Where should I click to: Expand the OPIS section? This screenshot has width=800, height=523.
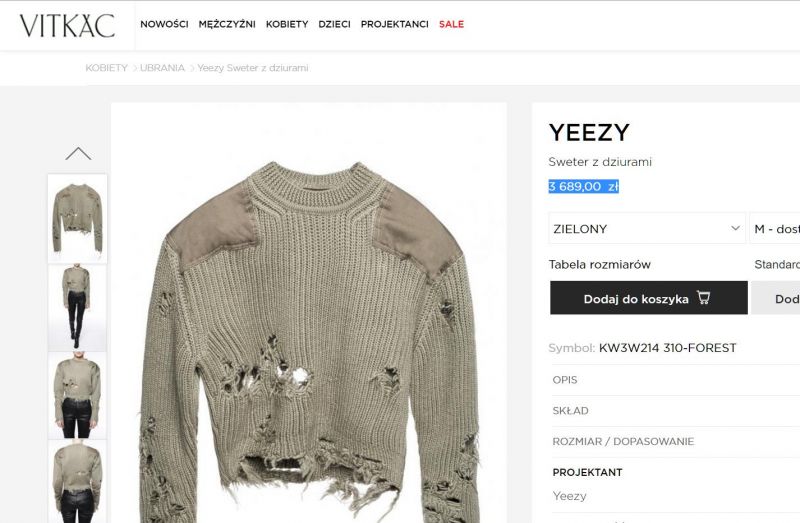(x=674, y=380)
